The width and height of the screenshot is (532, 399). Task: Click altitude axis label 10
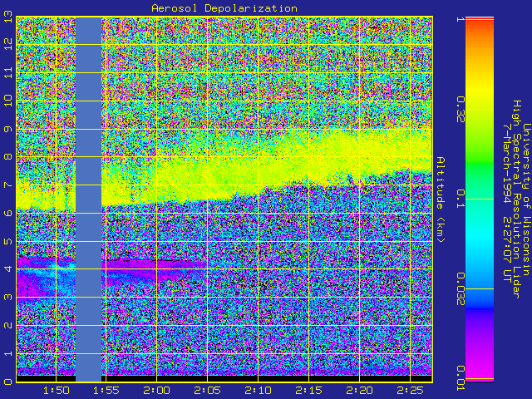[8, 101]
